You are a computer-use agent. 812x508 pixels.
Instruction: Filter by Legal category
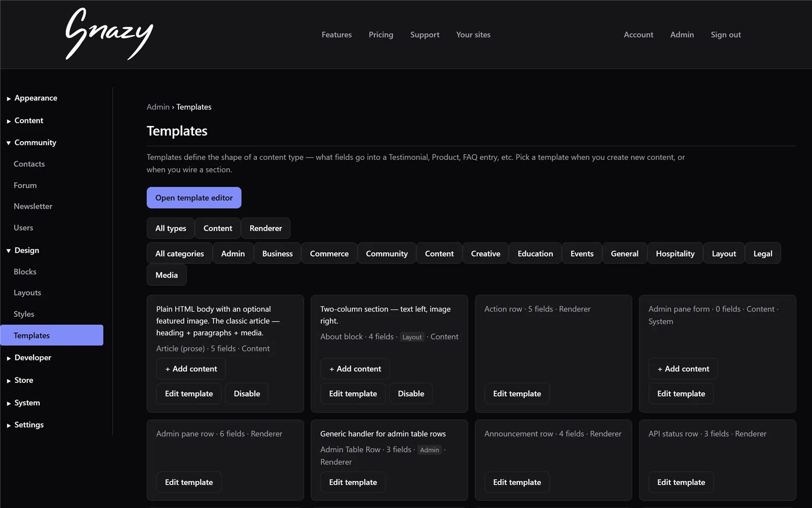[763, 253]
